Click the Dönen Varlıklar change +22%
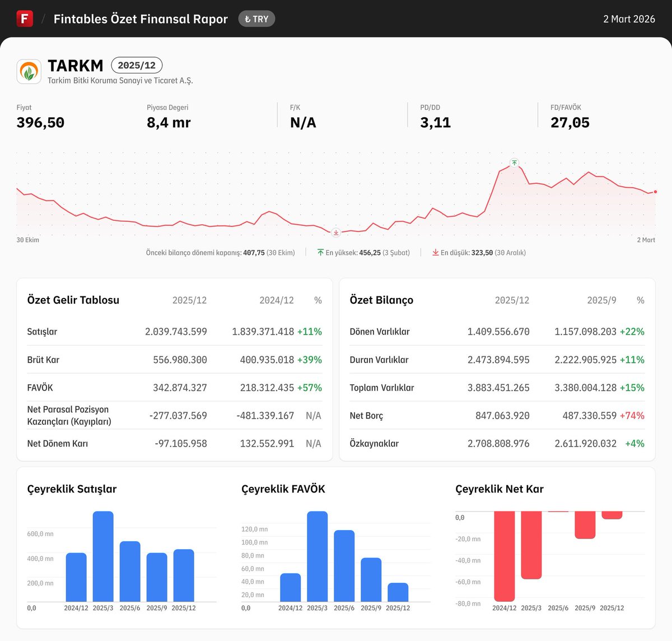Screen dimensions: 672x641 pyautogui.click(x=632, y=332)
